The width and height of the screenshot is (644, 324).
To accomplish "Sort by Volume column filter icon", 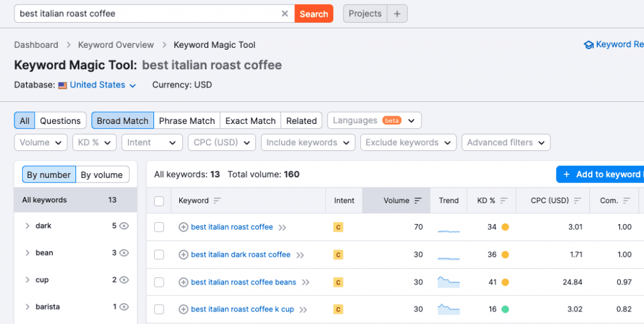I will coord(418,201).
